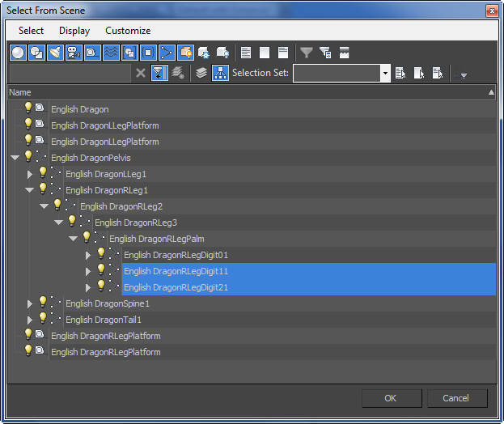Close the Select From Scene dialog
This screenshot has height=424, width=504.
pos(492,11)
